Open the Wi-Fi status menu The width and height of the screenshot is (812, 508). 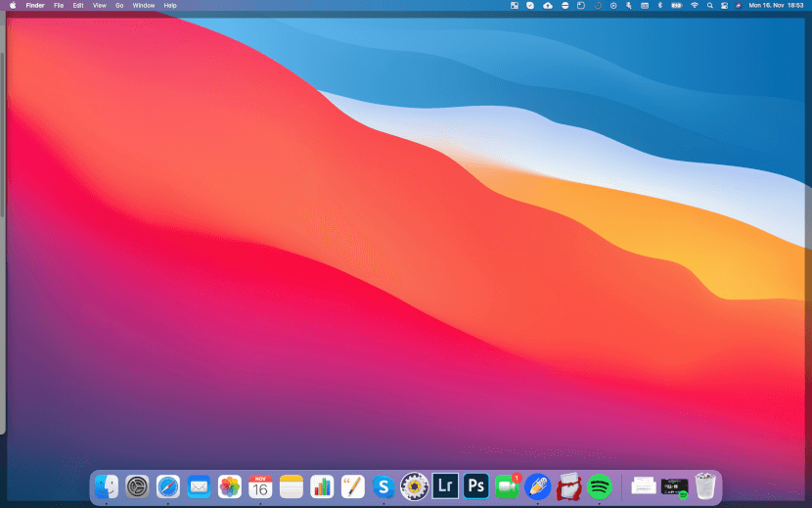coord(695,5)
